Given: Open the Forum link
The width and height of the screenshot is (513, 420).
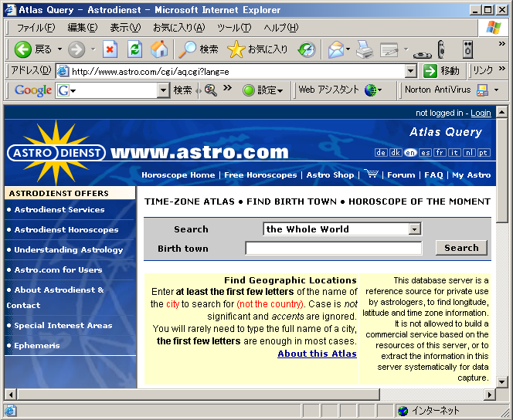Looking at the screenshot, I should point(401,174).
